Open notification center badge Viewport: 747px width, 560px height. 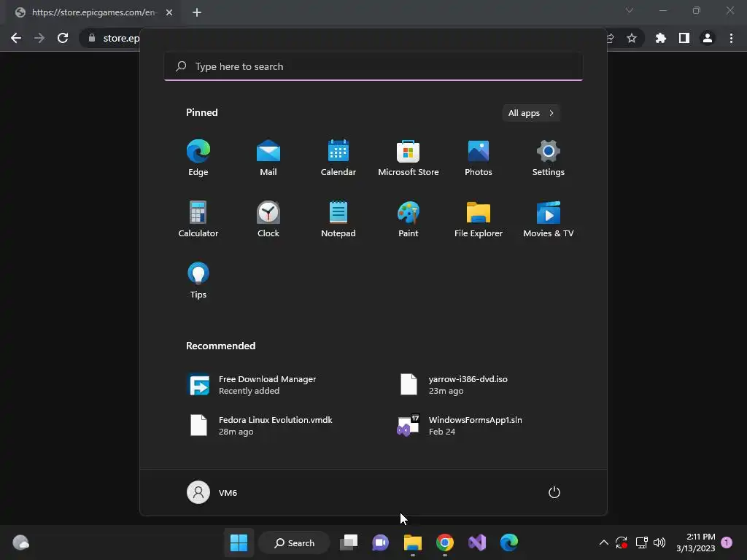pyautogui.click(x=727, y=542)
